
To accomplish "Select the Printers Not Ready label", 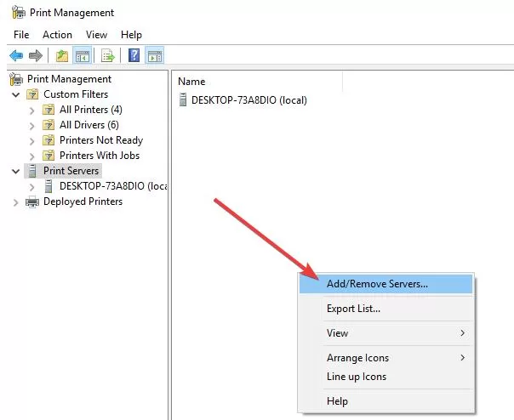I will [x=101, y=140].
